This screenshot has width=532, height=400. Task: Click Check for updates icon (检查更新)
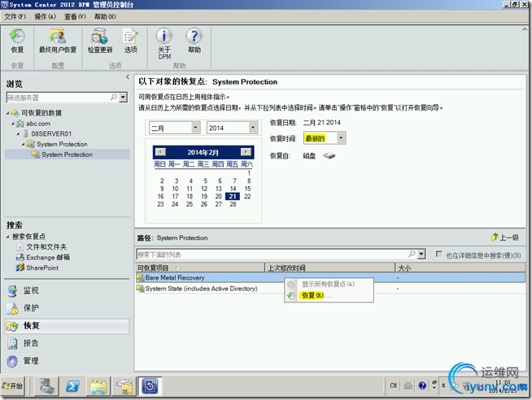pyautogui.click(x=100, y=41)
